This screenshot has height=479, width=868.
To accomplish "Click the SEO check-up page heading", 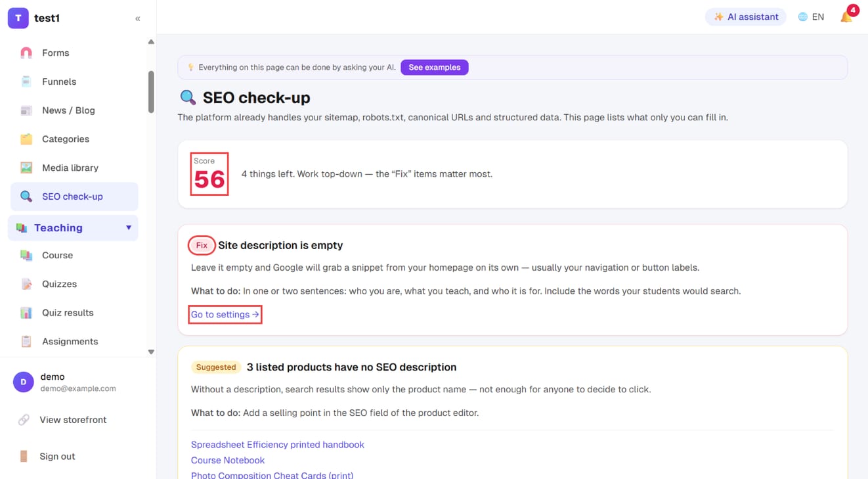I will pos(257,97).
